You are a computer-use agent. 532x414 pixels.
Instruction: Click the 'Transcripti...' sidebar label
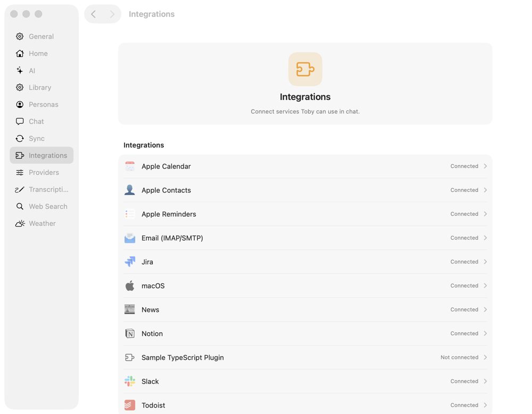(48, 189)
